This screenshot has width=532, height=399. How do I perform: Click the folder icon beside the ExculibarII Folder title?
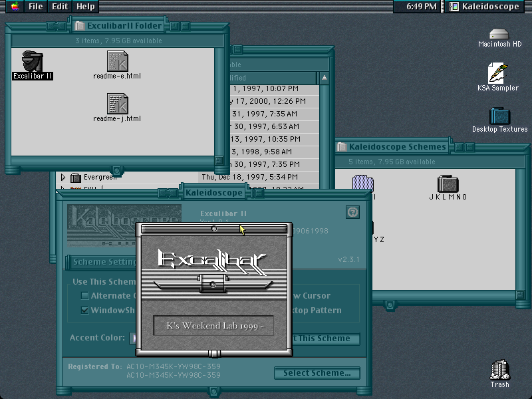point(80,26)
